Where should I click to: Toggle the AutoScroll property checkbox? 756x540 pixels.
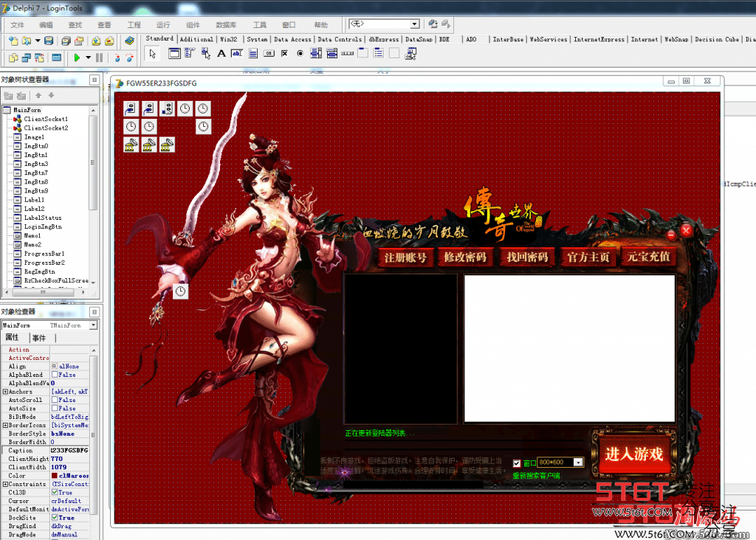55,400
